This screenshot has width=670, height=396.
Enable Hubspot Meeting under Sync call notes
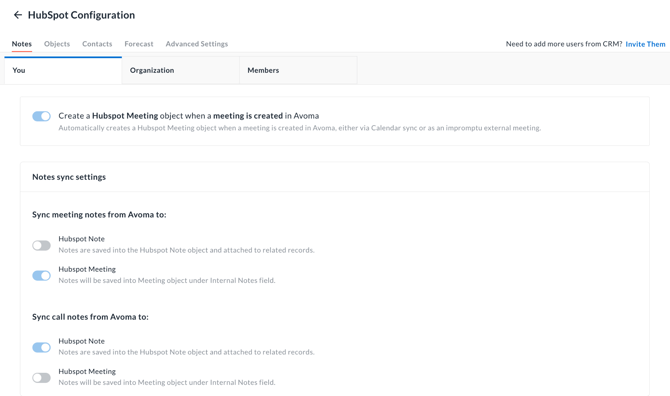click(41, 378)
